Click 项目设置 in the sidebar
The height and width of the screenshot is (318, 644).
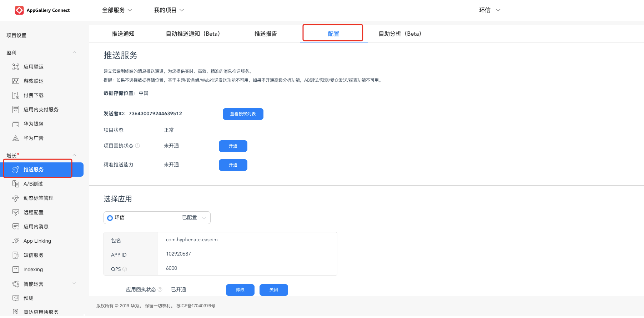[x=16, y=35]
